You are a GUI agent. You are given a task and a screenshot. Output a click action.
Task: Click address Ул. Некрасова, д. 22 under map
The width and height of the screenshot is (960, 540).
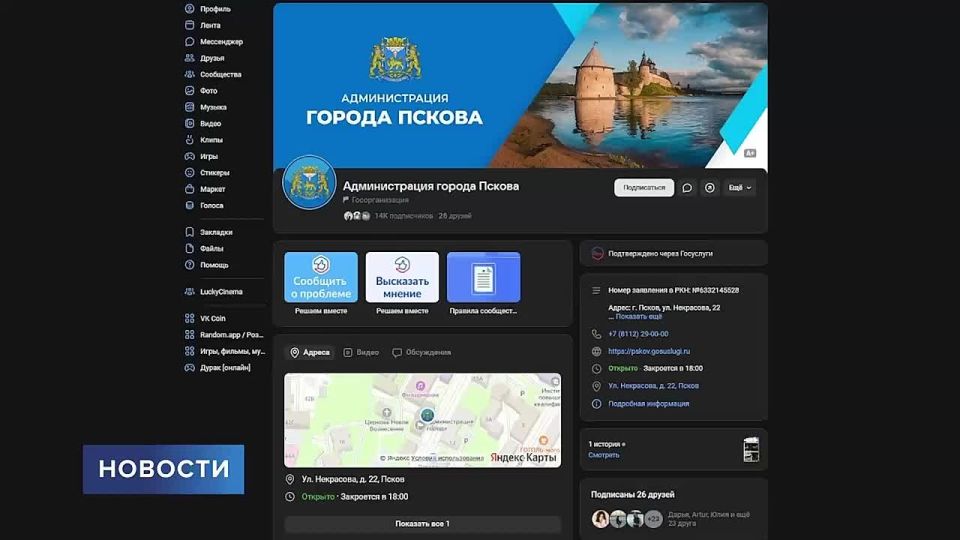[353, 479]
